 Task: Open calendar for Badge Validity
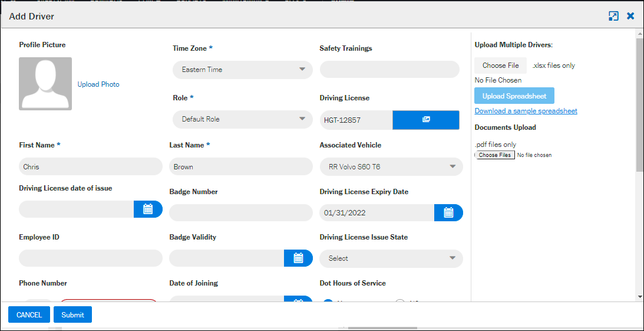point(298,258)
